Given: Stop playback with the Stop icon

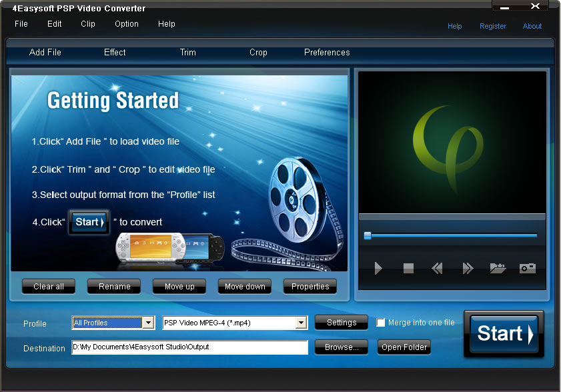Looking at the screenshot, I should (408, 269).
